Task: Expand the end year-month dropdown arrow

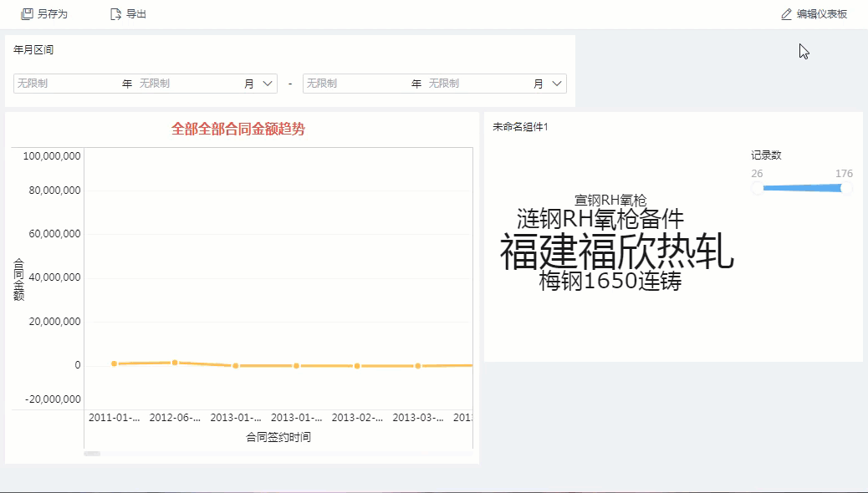Action: tap(557, 84)
